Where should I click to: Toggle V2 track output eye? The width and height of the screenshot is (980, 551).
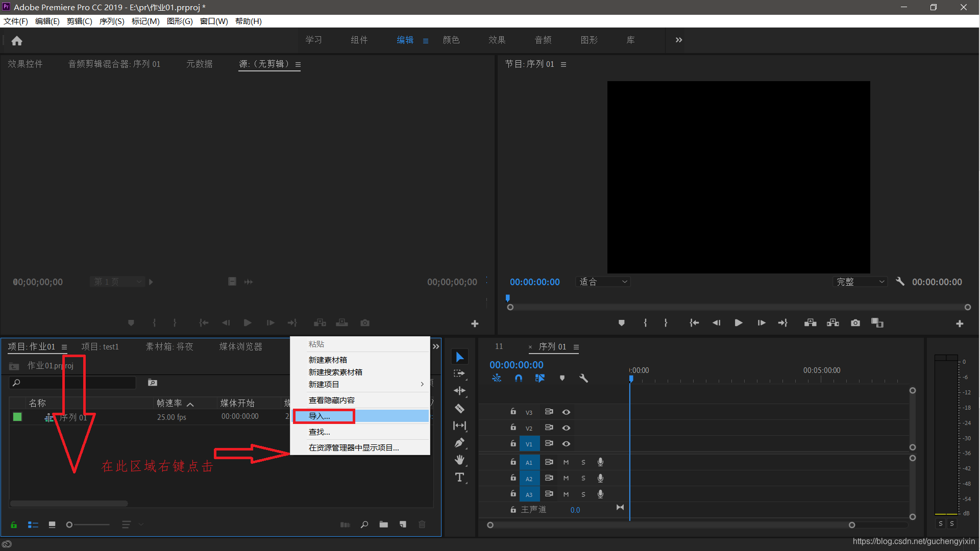pos(566,428)
